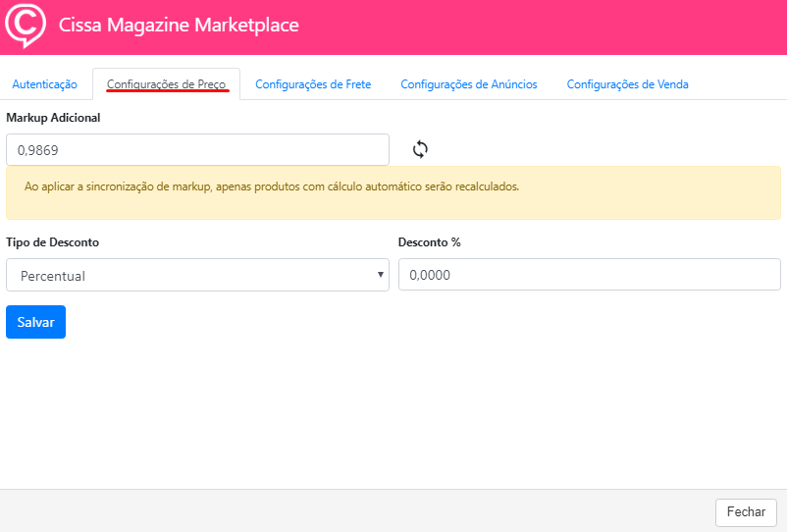
Task: Switch to Configurações de Frete tab
Action: [313, 84]
